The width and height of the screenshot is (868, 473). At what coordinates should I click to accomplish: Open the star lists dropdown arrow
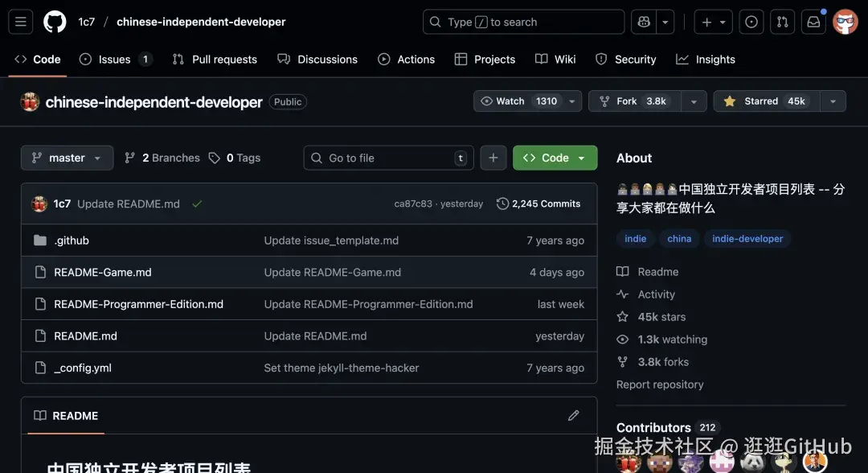coord(833,101)
